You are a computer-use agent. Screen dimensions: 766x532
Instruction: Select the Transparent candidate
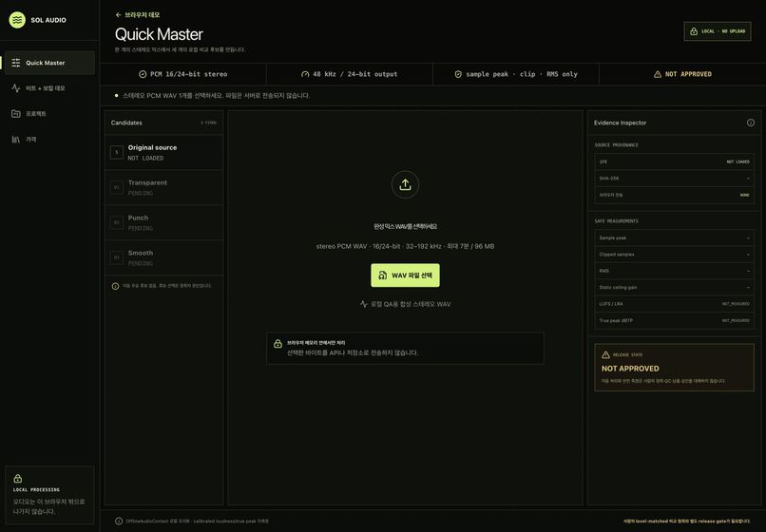coord(163,187)
